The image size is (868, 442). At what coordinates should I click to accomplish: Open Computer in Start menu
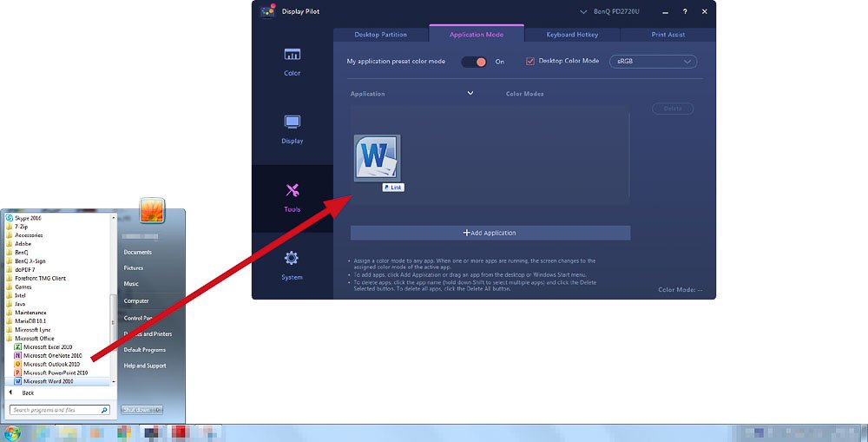136,300
